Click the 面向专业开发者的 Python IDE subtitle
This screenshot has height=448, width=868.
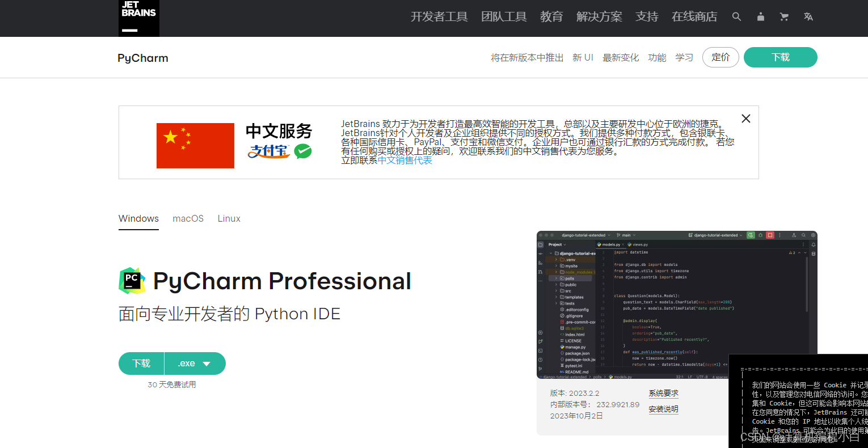pos(229,314)
